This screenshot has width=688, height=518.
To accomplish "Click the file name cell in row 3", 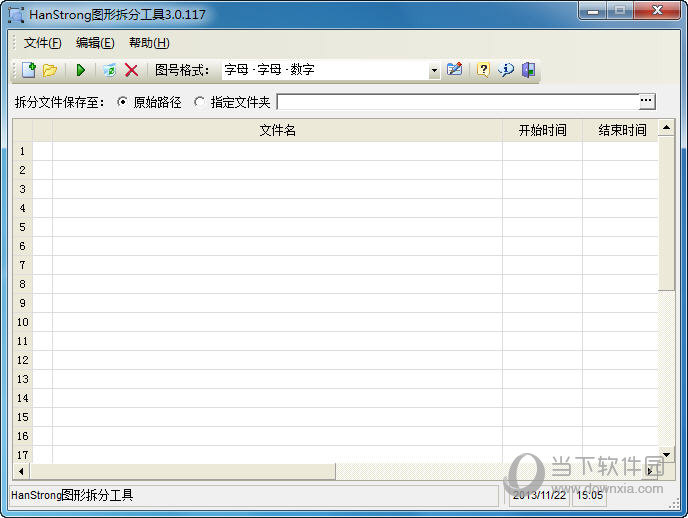I will click(x=277, y=189).
